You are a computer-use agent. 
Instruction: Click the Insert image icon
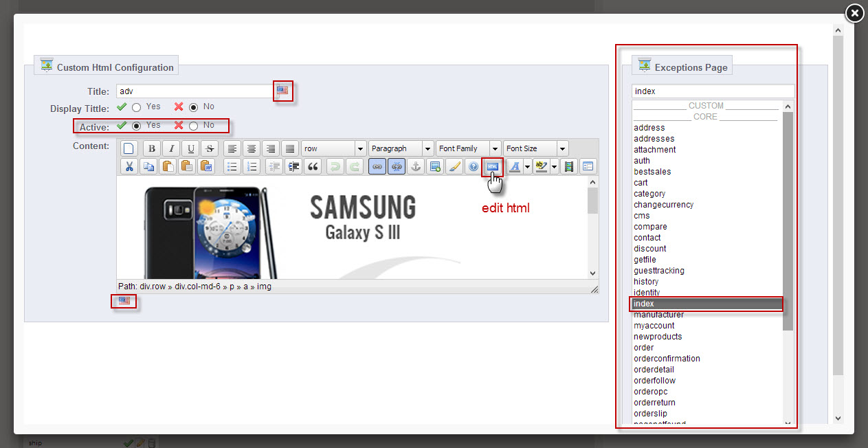pos(435,166)
